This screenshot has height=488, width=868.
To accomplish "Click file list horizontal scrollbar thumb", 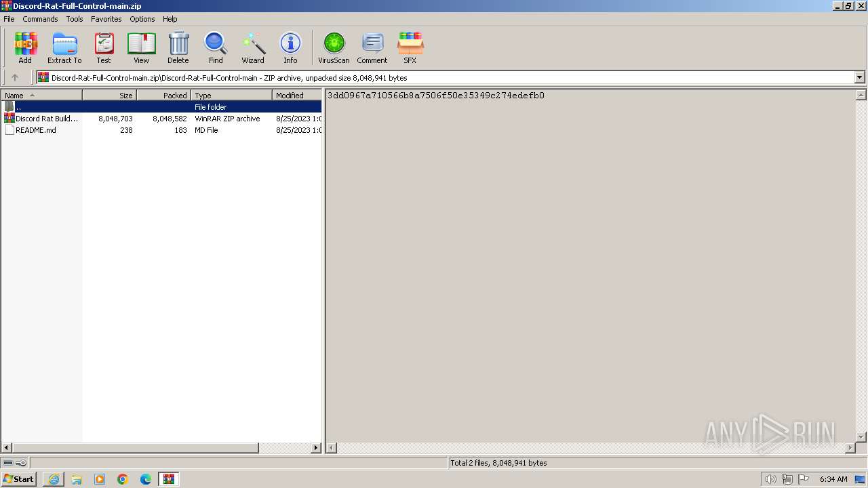I will coord(136,447).
